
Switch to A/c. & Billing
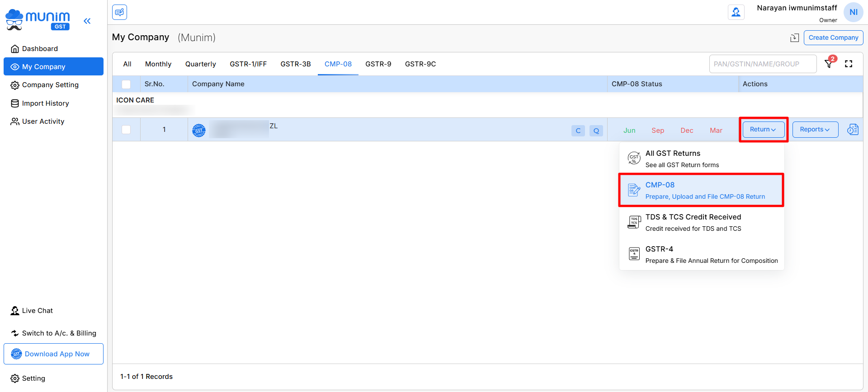(53, 333)
